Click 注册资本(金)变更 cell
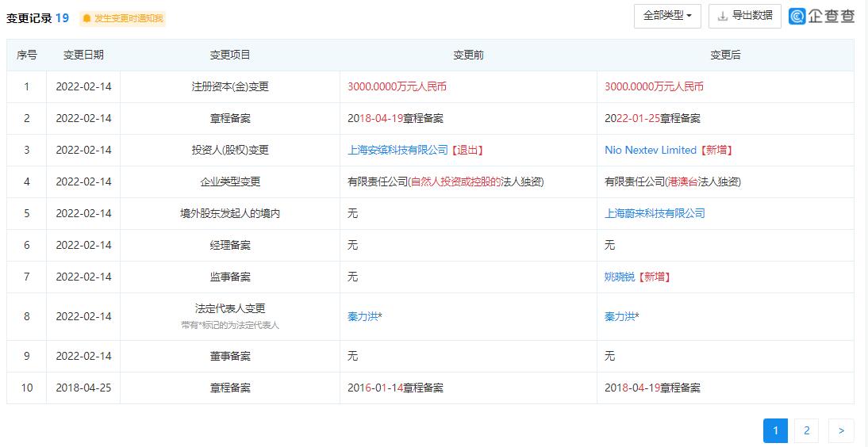Viewport: 868px width, 447px height. (x=230, y=87)
